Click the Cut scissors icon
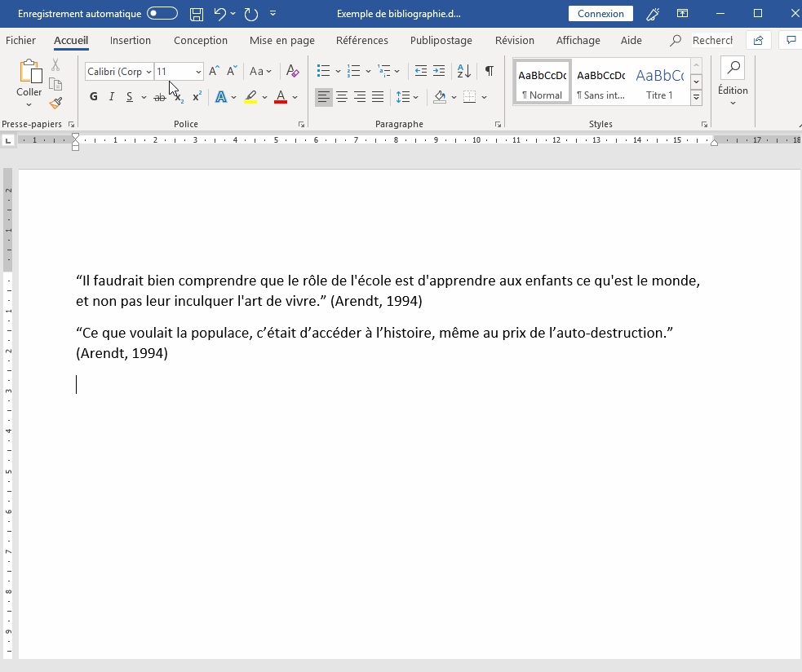 (55, 65)
